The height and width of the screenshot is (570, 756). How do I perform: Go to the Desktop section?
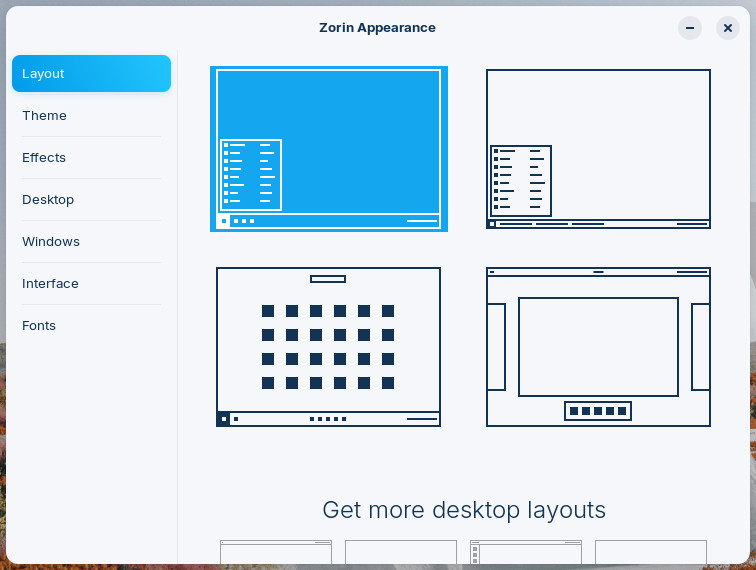(91, 200)
